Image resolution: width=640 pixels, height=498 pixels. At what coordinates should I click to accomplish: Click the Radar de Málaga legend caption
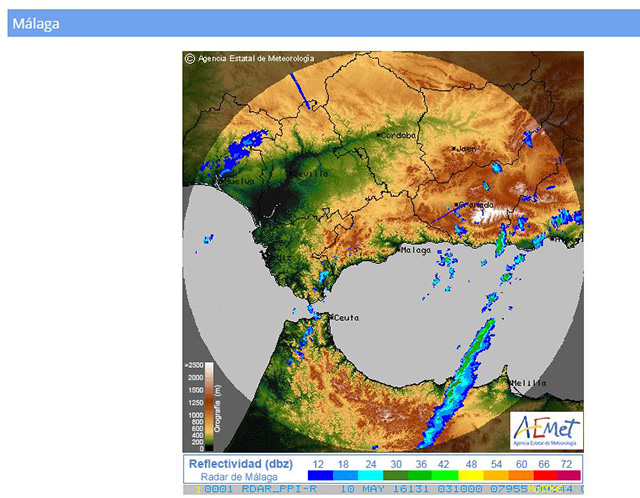[x=237, y=477]
